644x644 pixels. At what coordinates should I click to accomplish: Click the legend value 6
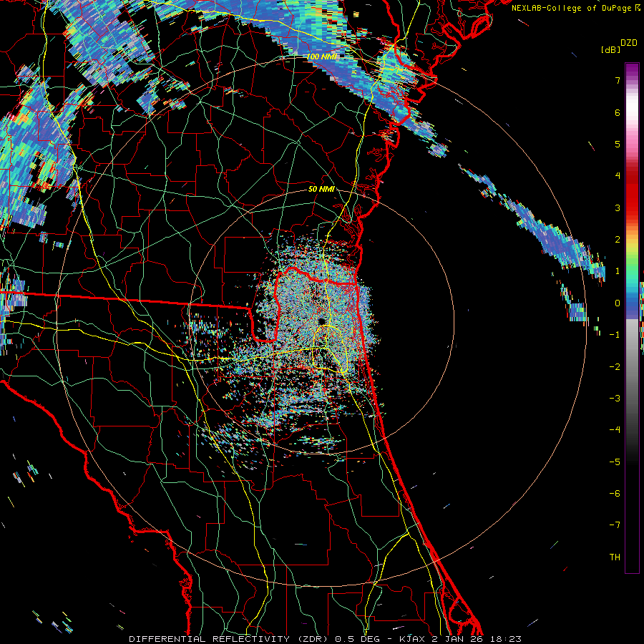point(618,112)
